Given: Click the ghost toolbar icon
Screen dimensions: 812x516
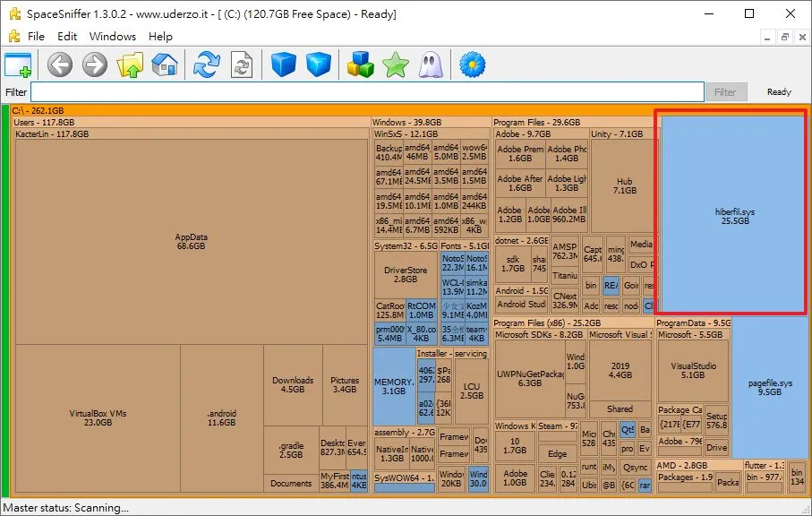Looking at the screenshot, I should coord(431,65).
